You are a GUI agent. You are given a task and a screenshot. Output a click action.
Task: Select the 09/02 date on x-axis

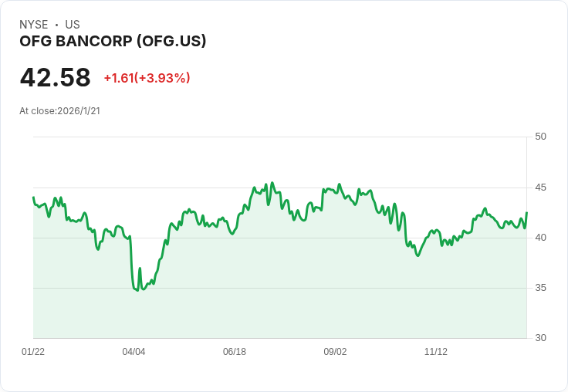pos(335,352)
